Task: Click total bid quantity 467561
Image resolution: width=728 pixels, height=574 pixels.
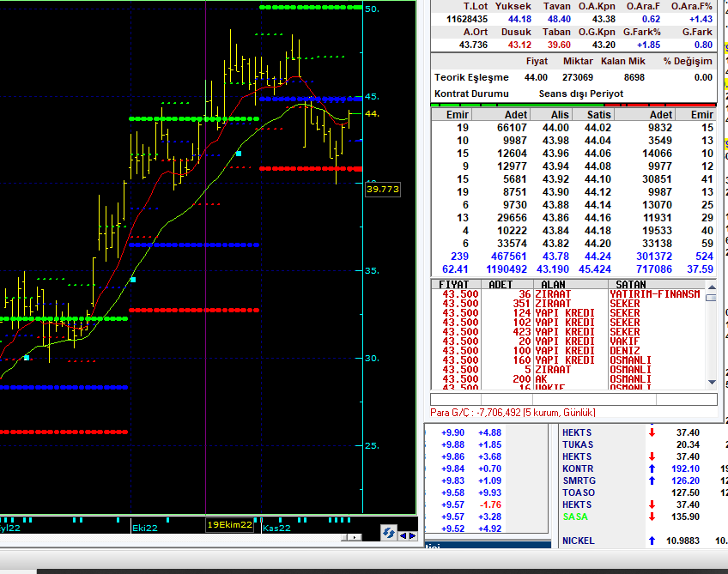Action: pyautogui.click(x=509, y=257)
